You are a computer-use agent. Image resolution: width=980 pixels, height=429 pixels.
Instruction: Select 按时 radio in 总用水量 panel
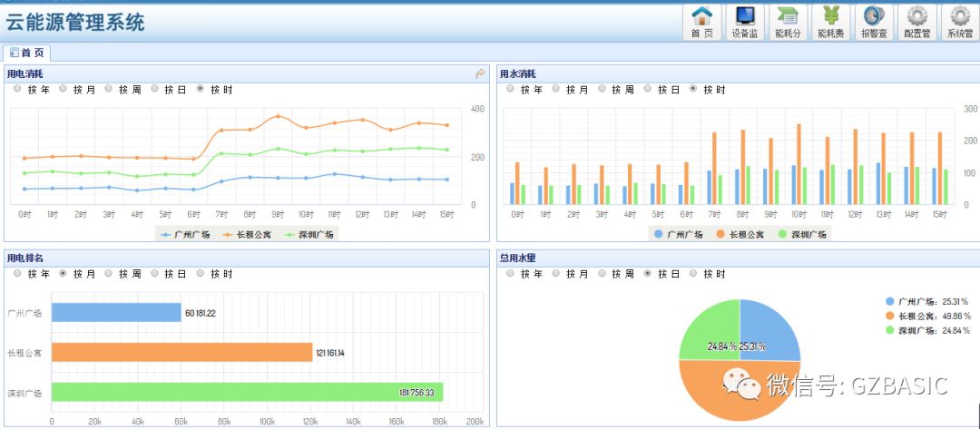point(694,272)
